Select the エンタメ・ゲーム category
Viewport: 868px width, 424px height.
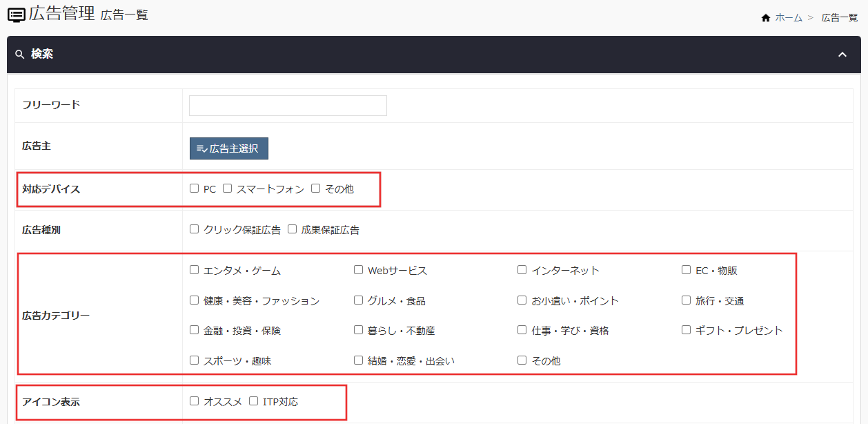193,269
